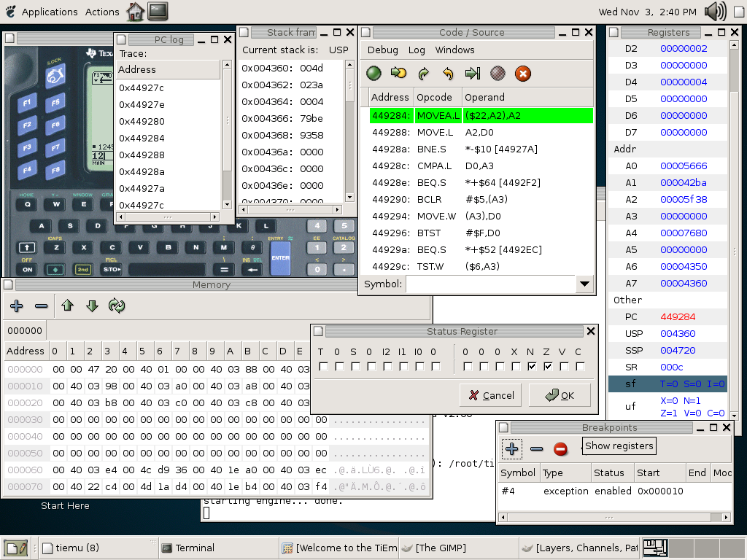Add a breakpoint with the plus icon
747x560 pixels.
(x=511, y=448)
